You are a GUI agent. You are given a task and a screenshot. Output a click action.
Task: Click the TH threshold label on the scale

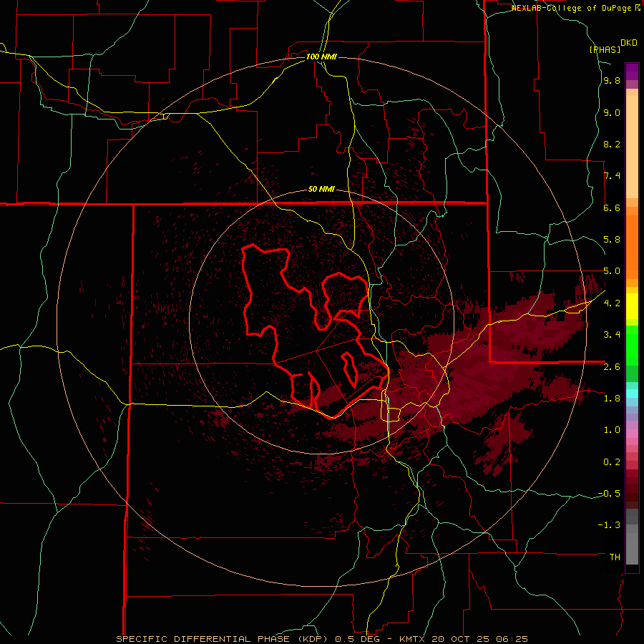(x=615, y=557)
